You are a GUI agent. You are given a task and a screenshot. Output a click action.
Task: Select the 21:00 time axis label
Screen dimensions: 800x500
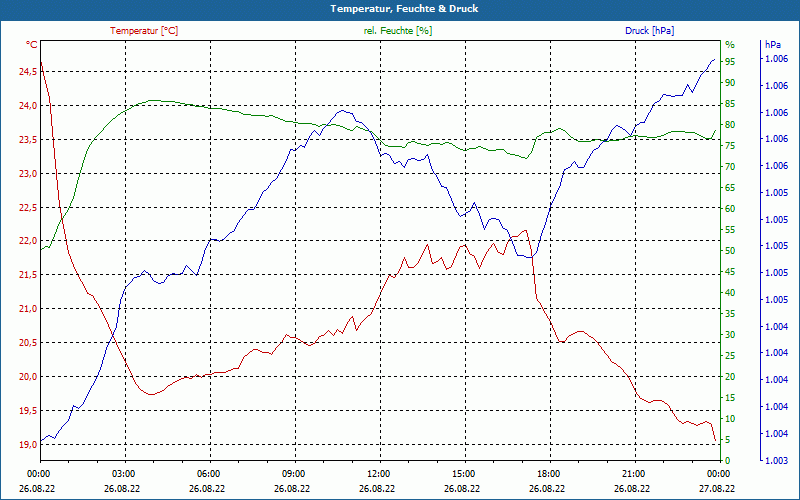[632, 473]
